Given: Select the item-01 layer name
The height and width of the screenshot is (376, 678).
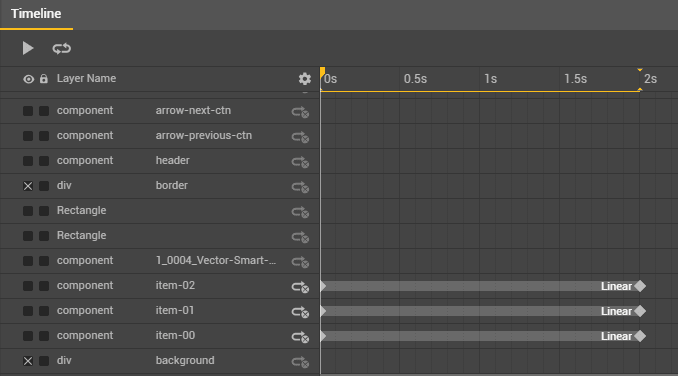Looking at the screenshot, I should click(x=175, y=311).
